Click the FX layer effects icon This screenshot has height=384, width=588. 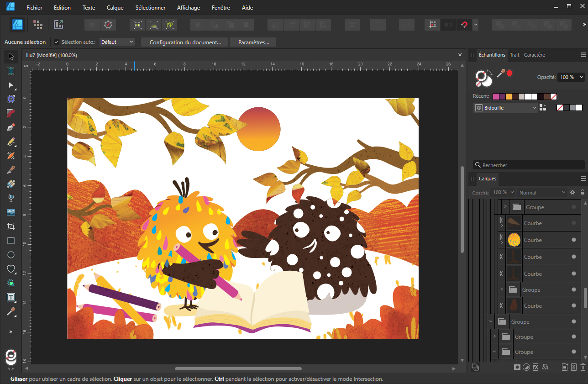point(535,367)
